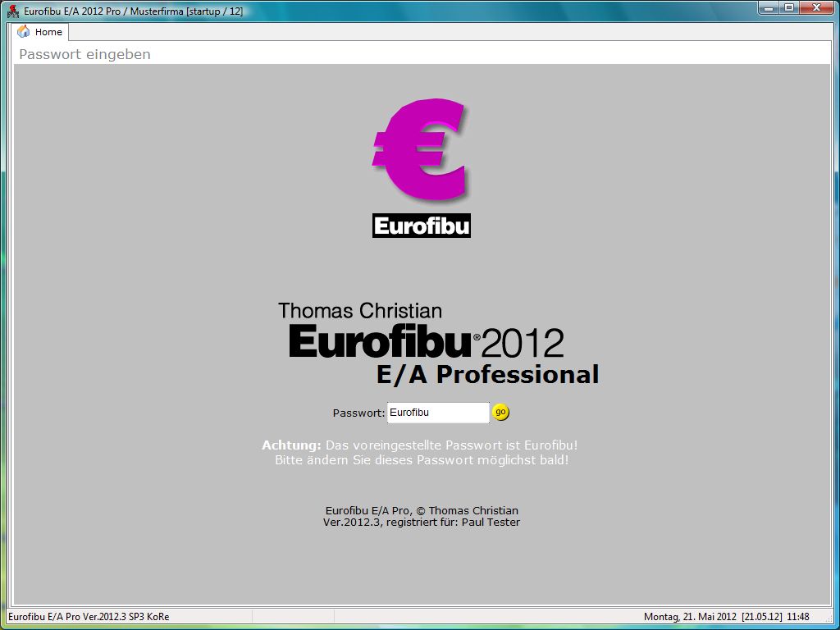Click the Eurofibu title bar app icon
This screenshot has height=630, width=840.
13,11
